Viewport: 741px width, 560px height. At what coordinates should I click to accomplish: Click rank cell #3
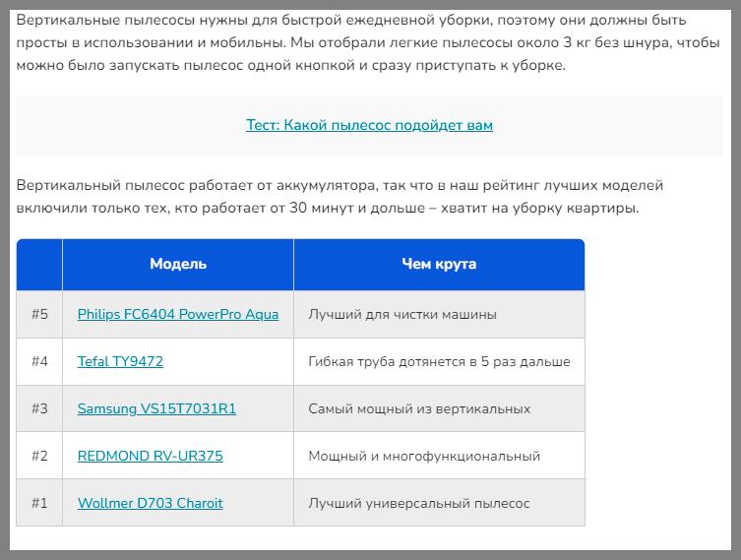pos(39,408)
